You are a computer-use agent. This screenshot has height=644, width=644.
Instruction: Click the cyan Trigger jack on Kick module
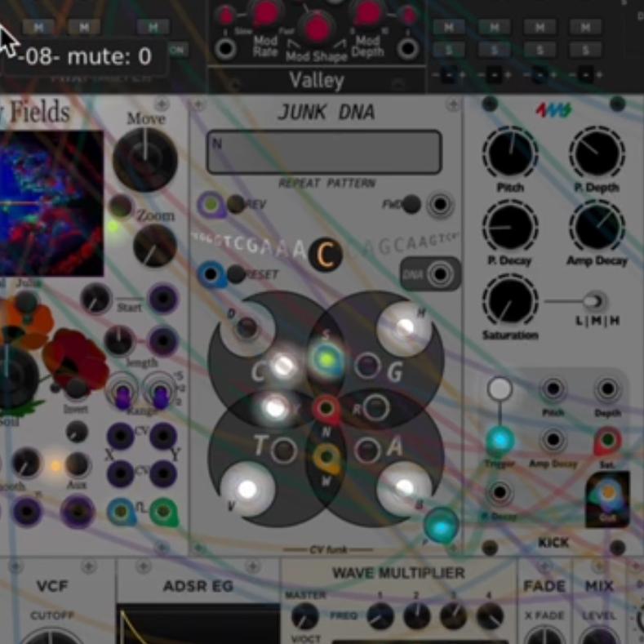click(x=500, y=441)
